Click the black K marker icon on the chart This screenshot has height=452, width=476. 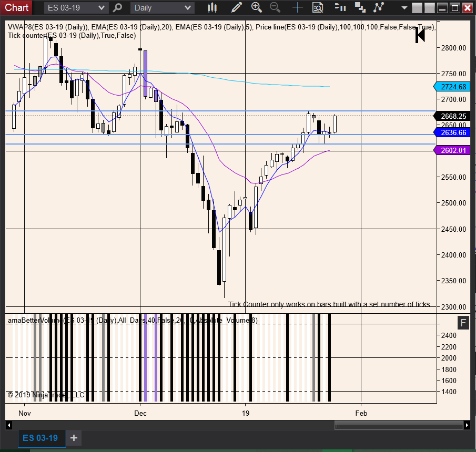click(420, 35)
